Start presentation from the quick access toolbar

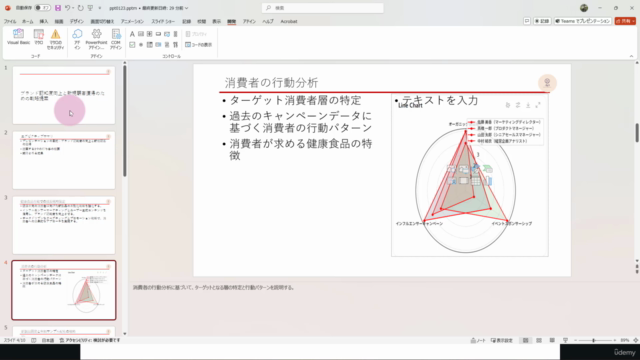click(91, 8)
